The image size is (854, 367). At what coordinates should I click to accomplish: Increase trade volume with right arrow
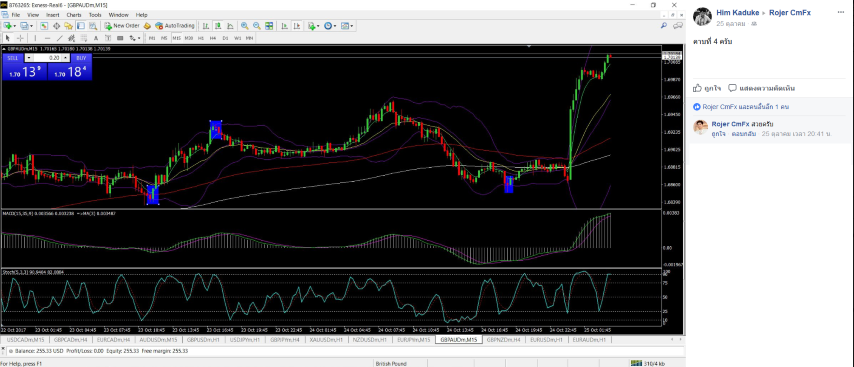click(x=65, y=58)
